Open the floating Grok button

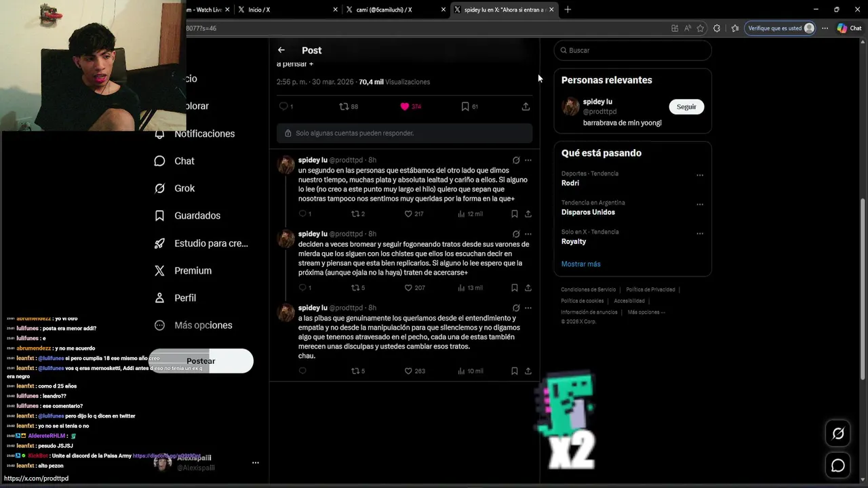[838, 434]
